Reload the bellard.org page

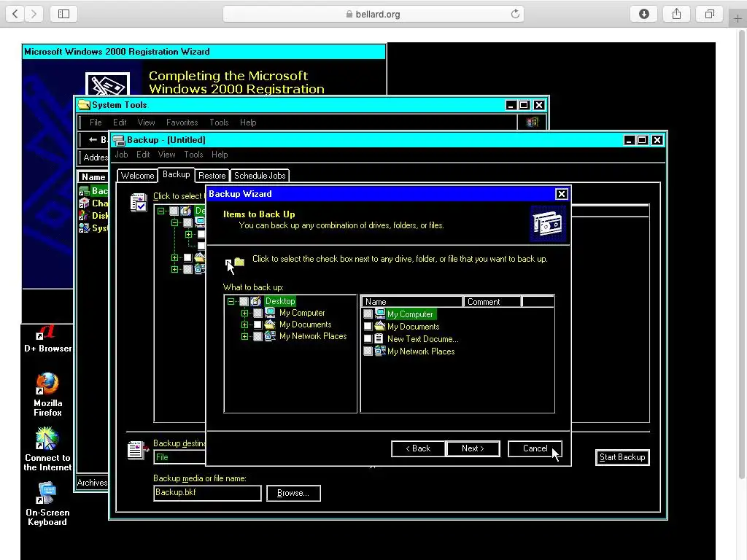[x=515, y=14]
